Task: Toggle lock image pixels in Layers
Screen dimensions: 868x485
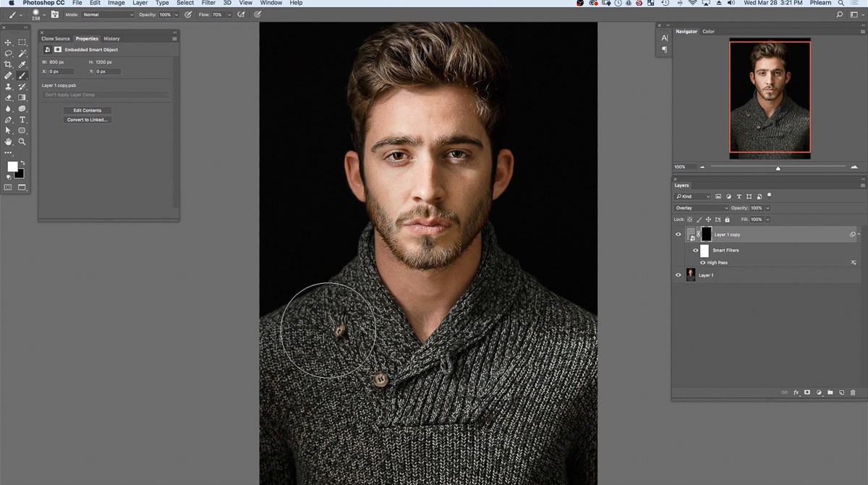Action: pyautogui.click(x=699, y=219)
